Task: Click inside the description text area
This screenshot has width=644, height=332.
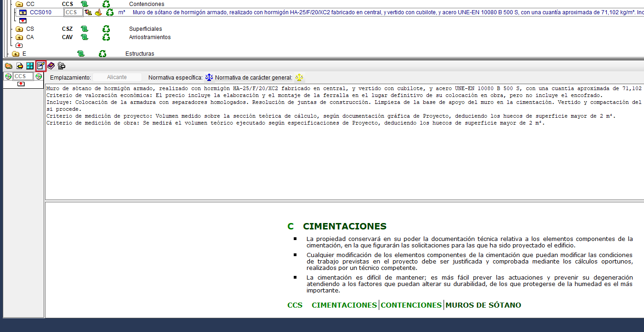Action: click(344, 142)
